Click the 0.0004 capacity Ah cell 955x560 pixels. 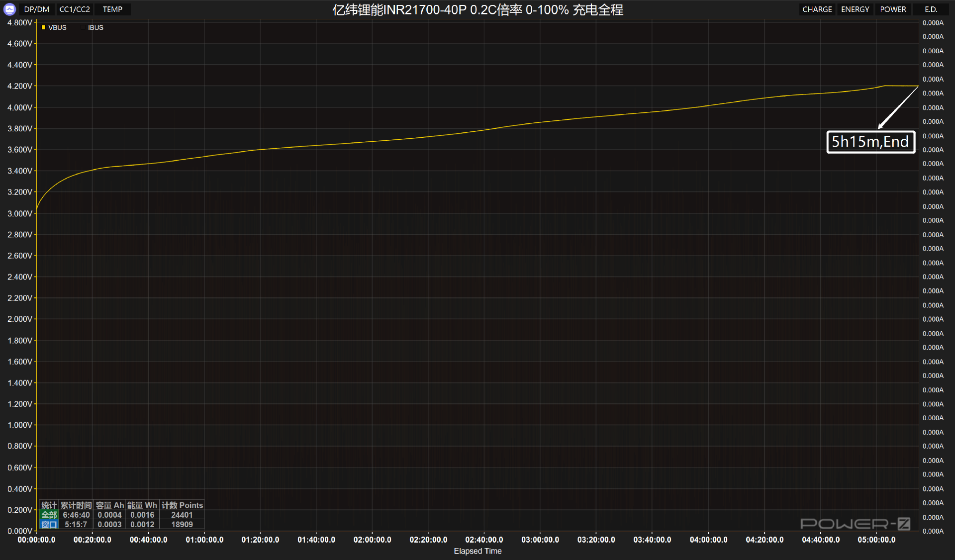pos(109,515)
